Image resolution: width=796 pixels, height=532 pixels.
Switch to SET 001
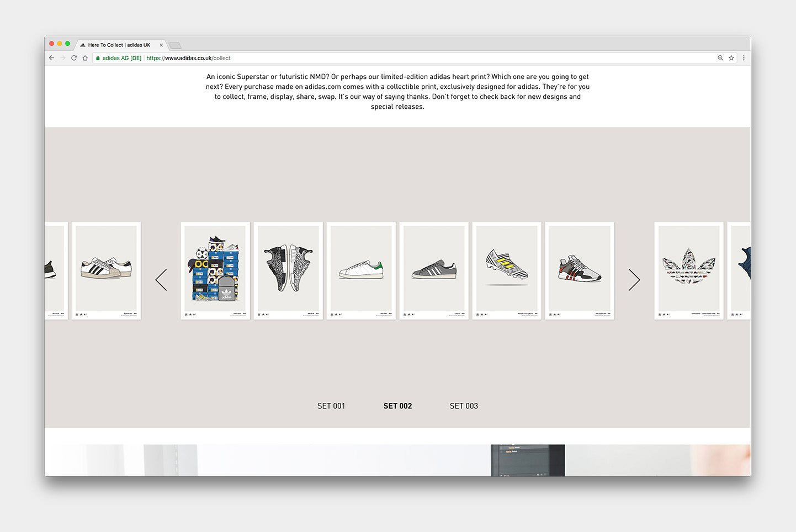331,406
